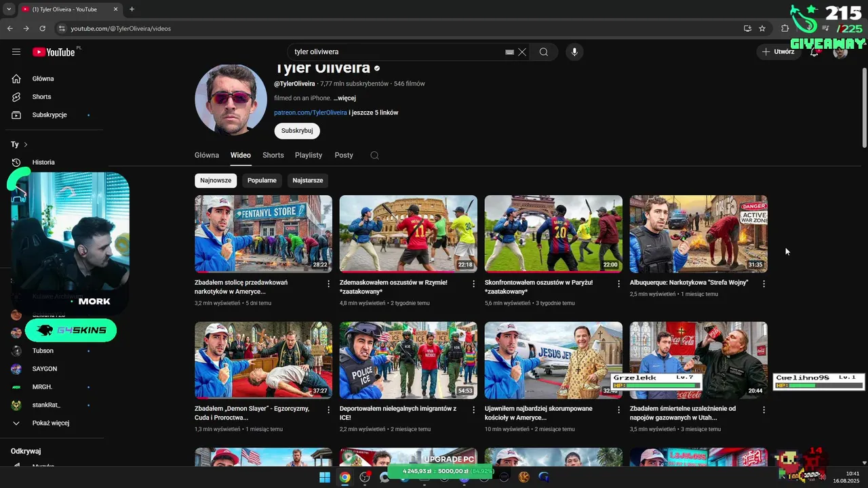Select the Najstarsze sort chip
The height and width of the screenshot is (488, 868).
(x=308, y=180)
